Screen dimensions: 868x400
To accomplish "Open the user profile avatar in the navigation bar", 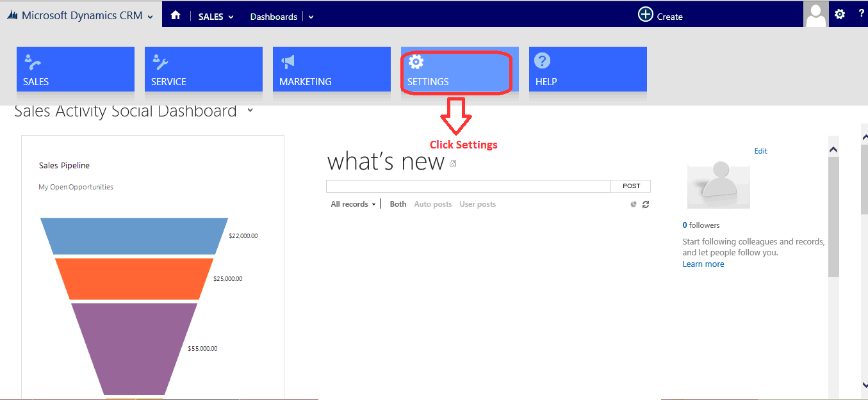I will [815, 14].
